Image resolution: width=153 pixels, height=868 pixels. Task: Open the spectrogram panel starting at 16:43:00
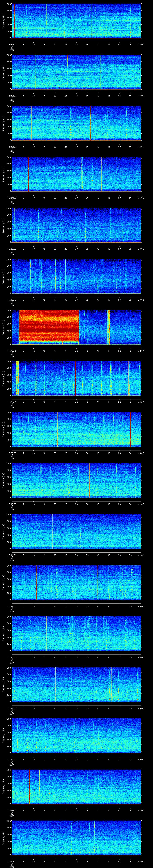click(77, 633)
